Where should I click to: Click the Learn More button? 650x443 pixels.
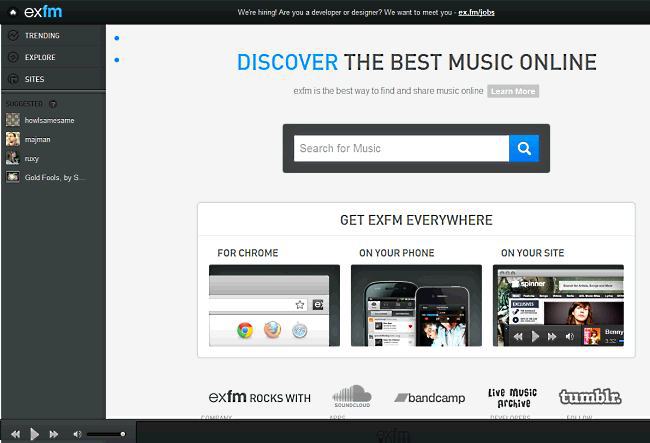click(x=513, y=91)
